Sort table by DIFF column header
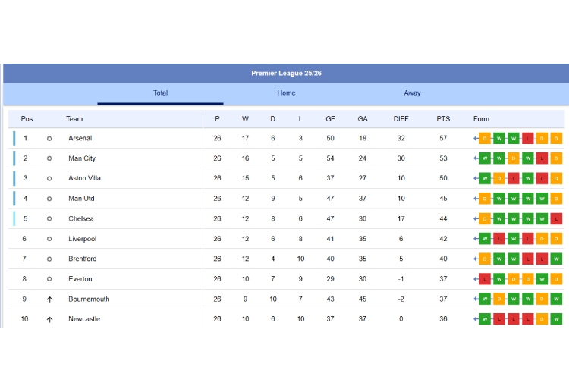This screenshot has height=392, width=569. coord(401,119)
